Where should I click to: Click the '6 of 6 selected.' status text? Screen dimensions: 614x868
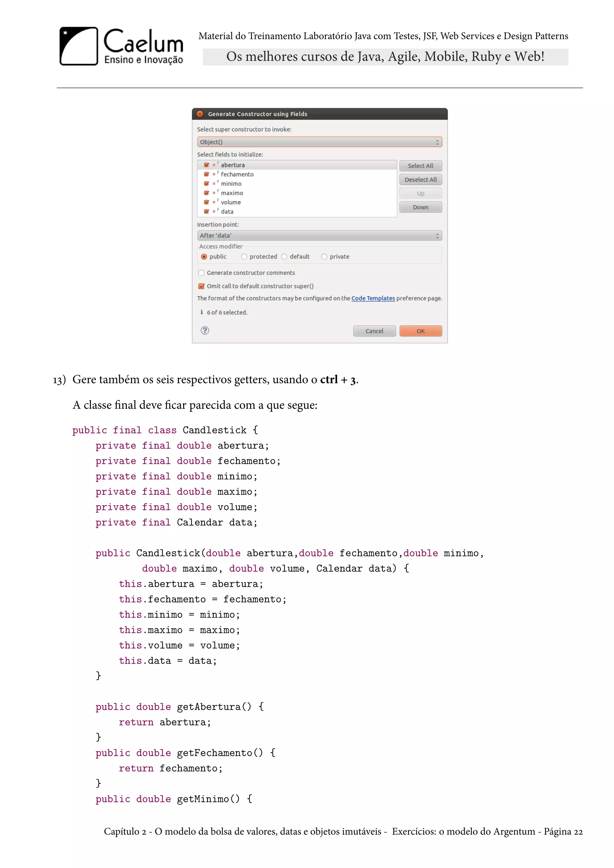click(227, 312)
